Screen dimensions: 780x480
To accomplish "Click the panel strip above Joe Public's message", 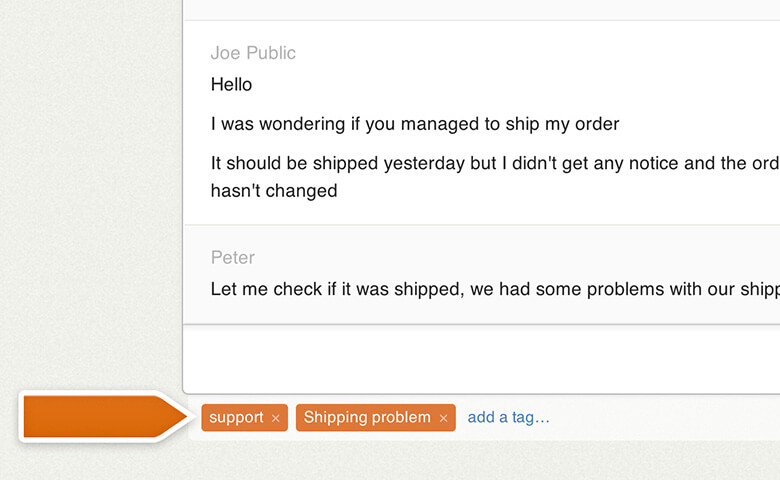I will pos(480,9).
